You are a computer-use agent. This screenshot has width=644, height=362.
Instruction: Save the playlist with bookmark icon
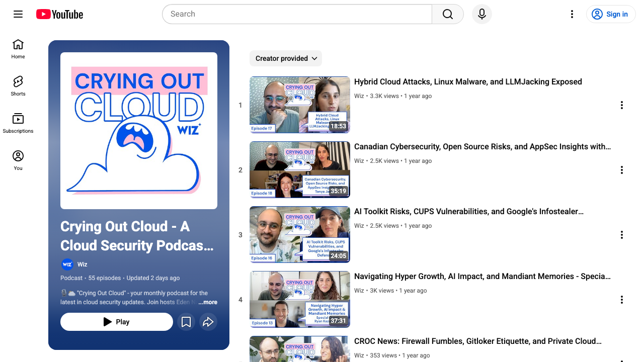coord(186,322)
